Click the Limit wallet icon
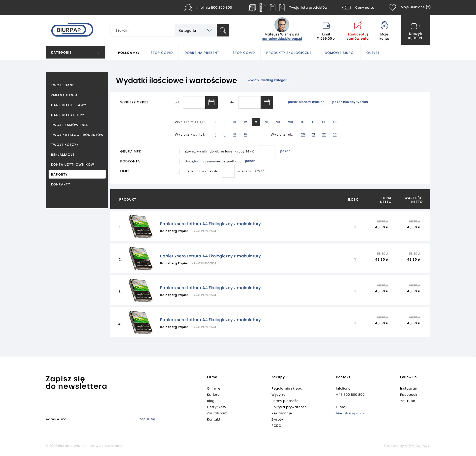This screenshot has width=476, height=456. 326,26
